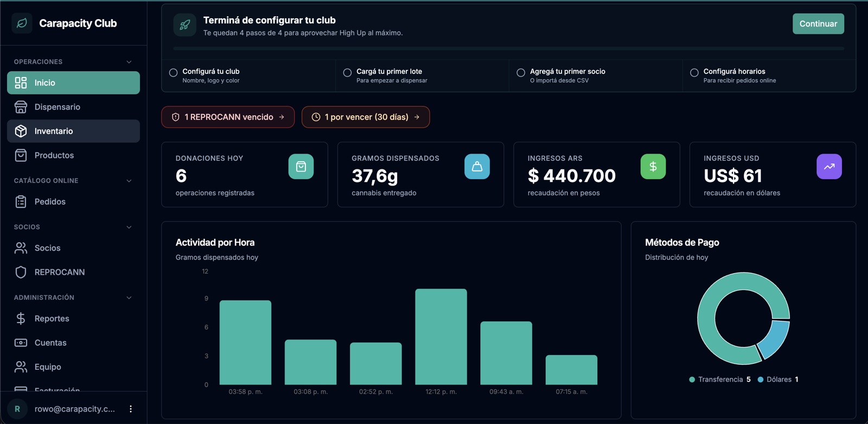Viewport: 868px width, 424px height.
Task: Open the three-dot menu beside the user email
Action: (130, 409)
